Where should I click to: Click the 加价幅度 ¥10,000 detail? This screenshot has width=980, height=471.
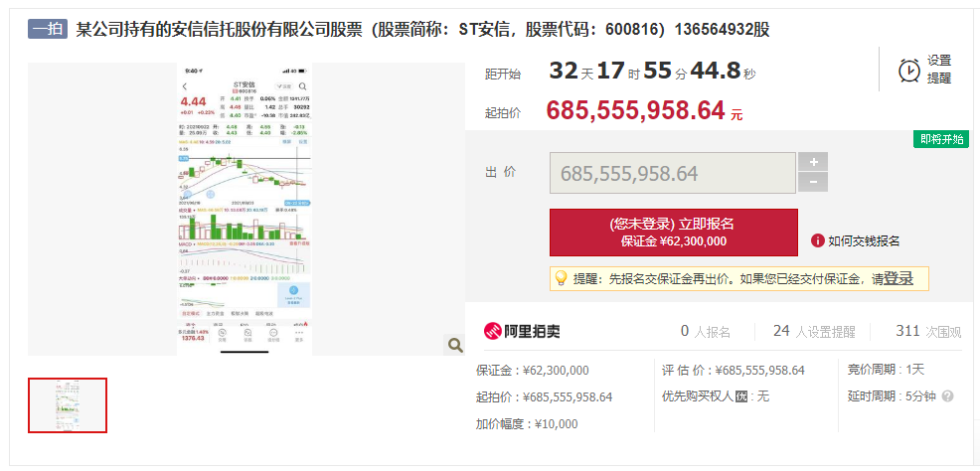[527, 424]
